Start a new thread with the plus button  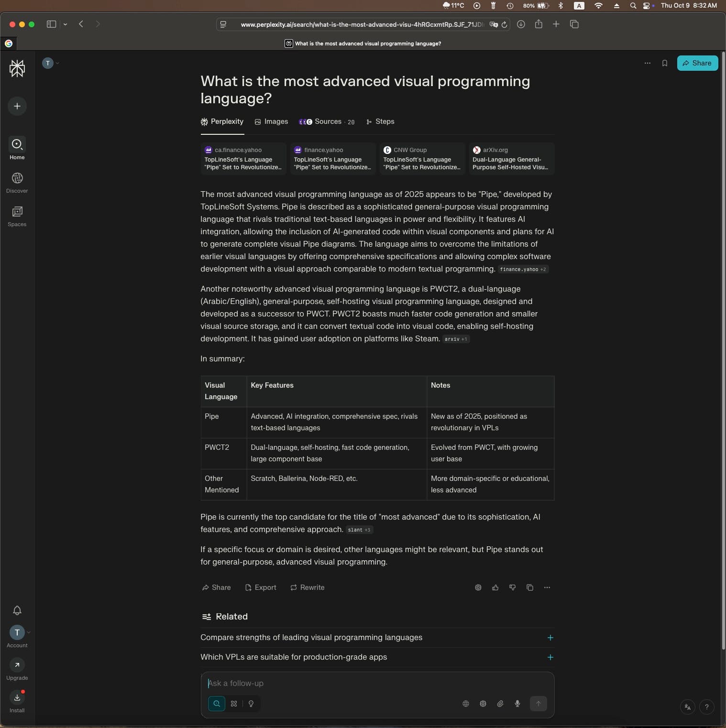point(17,106)
